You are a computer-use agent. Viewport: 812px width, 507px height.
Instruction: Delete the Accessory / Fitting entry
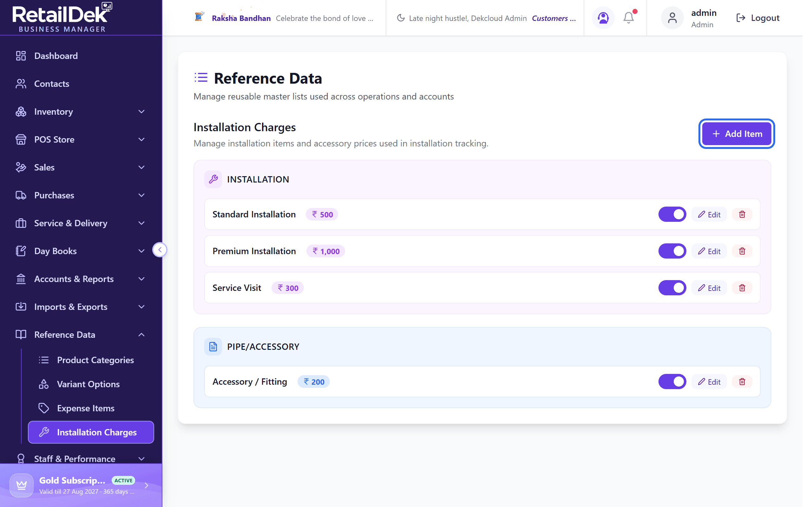coord(742,382)
